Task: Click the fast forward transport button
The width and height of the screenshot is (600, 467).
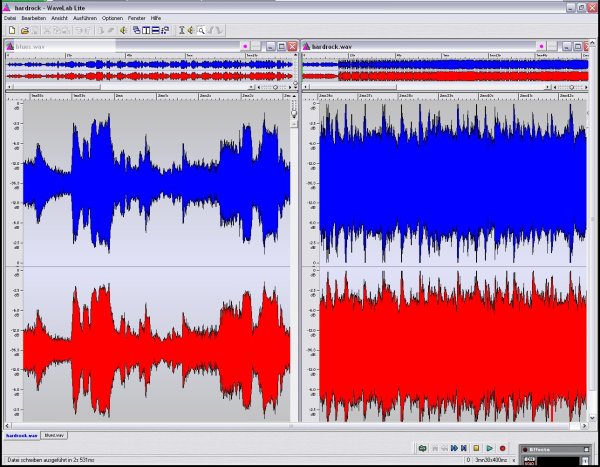Action: point(454,448)
